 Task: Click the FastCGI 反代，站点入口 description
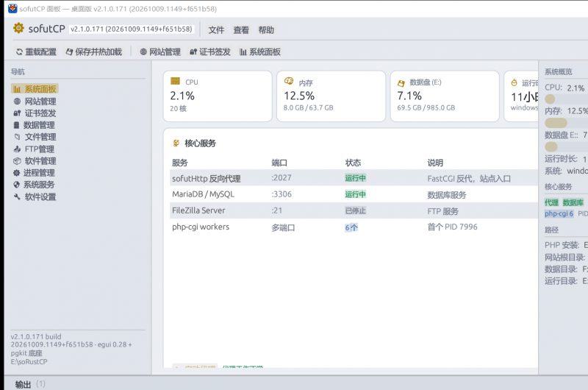click(x=469, y=179)
